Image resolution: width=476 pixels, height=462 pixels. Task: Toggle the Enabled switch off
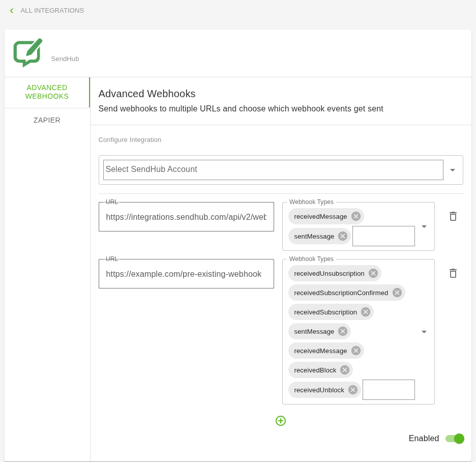[x=455, y=438]
